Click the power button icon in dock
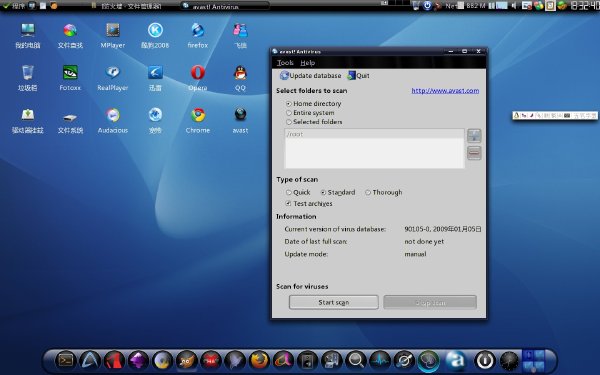Viewport: 600px width, 375px height. point(485,360)
